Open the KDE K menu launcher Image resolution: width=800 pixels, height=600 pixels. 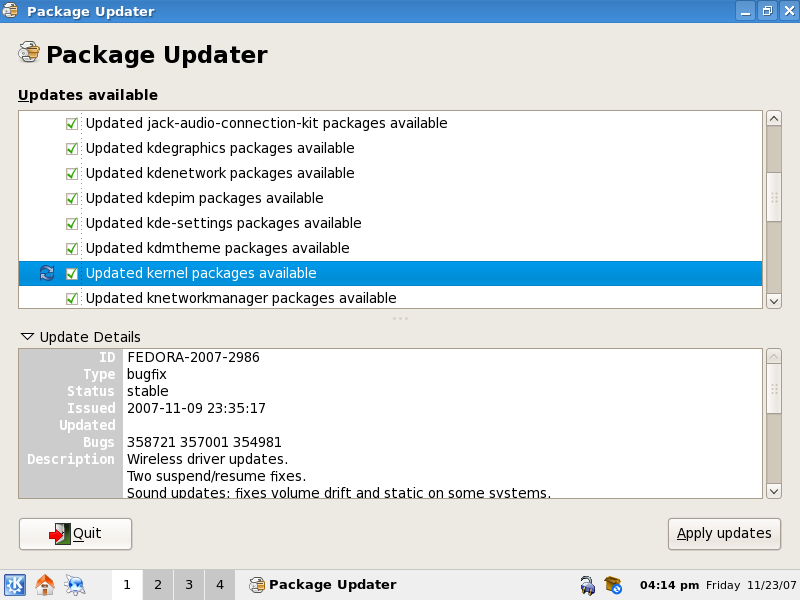click(x=15, y=585)
